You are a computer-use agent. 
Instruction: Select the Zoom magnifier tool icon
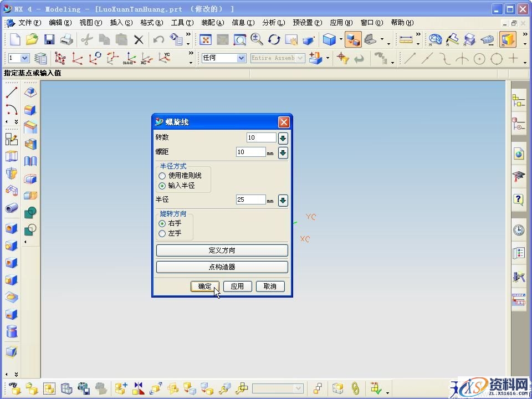click(257, 39)
